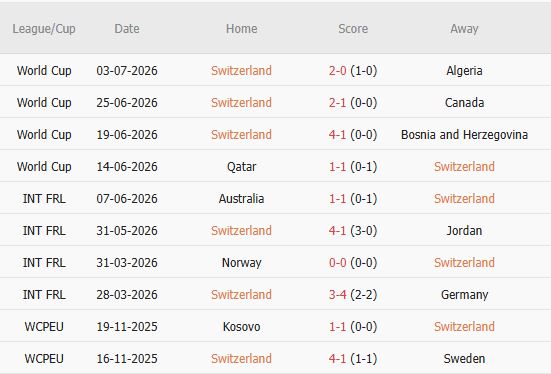Open the Australia team link
The width and height of the screenshot is (551, 374).
click(241, 199)
